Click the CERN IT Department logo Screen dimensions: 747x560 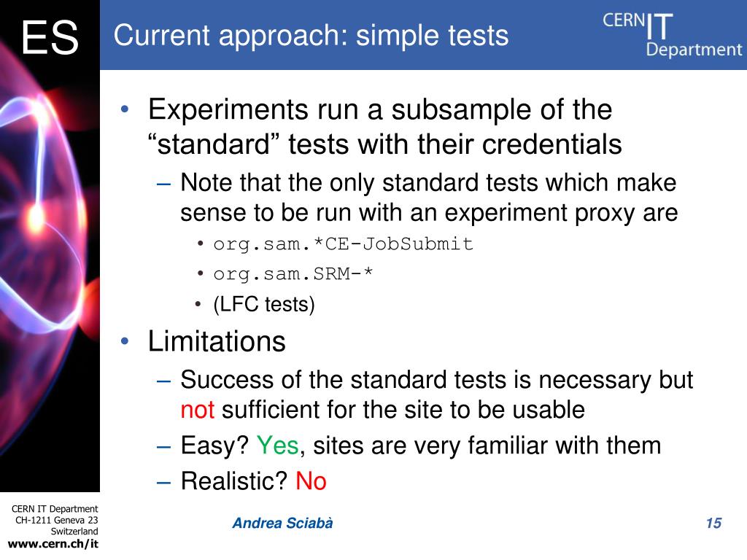pos(672,35)
